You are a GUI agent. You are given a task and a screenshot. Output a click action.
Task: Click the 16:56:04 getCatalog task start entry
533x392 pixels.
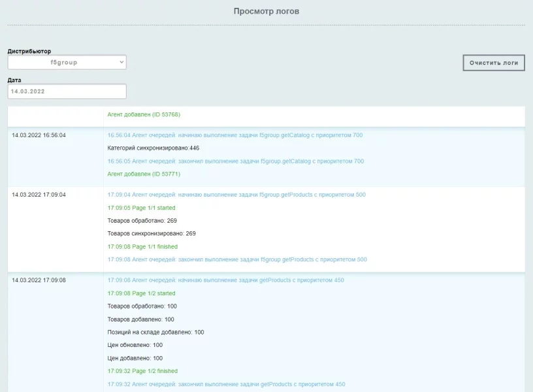[x=234, y=135]
